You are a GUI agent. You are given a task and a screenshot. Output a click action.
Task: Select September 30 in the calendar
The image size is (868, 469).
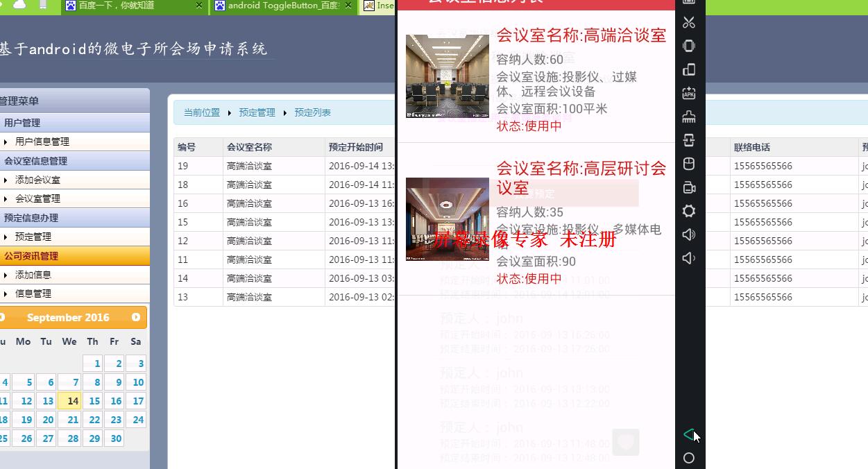click(x=114, y=438)
